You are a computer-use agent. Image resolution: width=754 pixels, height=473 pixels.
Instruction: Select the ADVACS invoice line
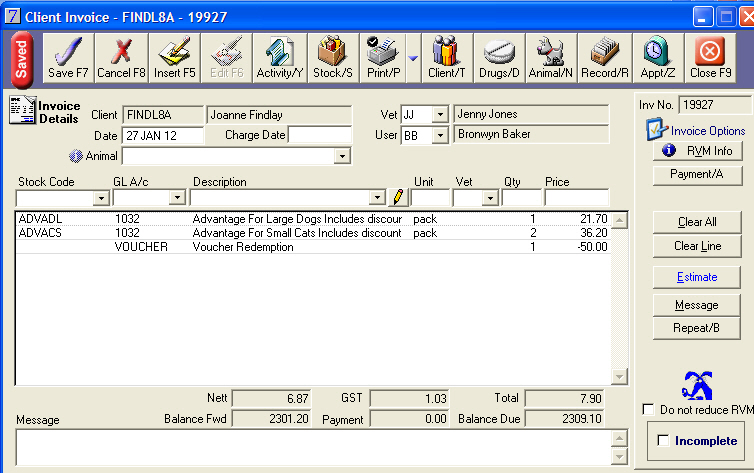click(x=314, y=233)
